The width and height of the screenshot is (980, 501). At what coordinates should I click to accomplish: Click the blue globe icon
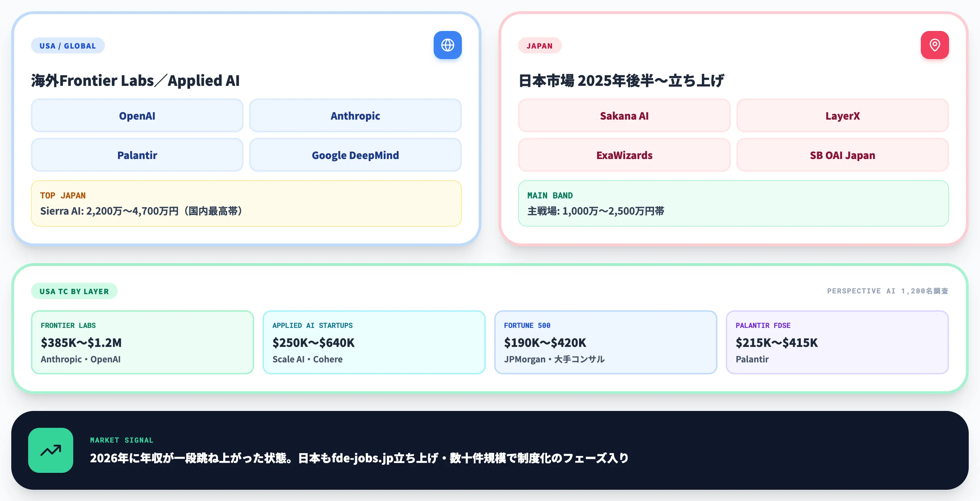point(447,45)
